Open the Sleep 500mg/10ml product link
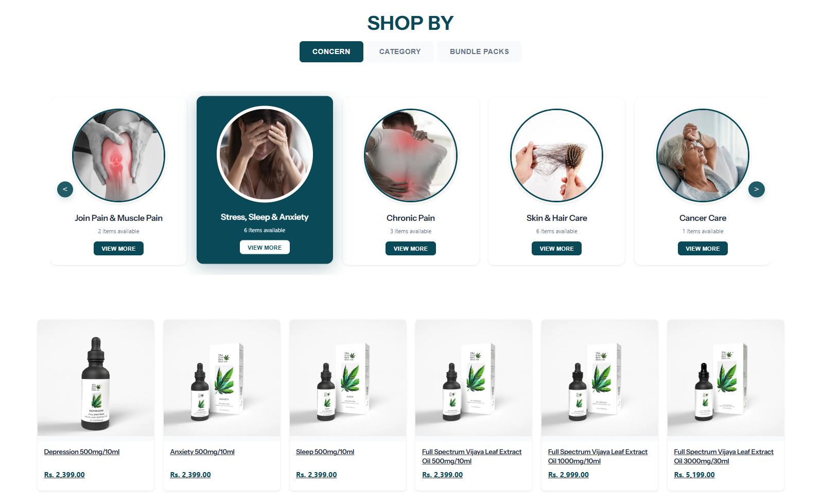Screen dimensions: 822x504 click(x=325, y=452)
